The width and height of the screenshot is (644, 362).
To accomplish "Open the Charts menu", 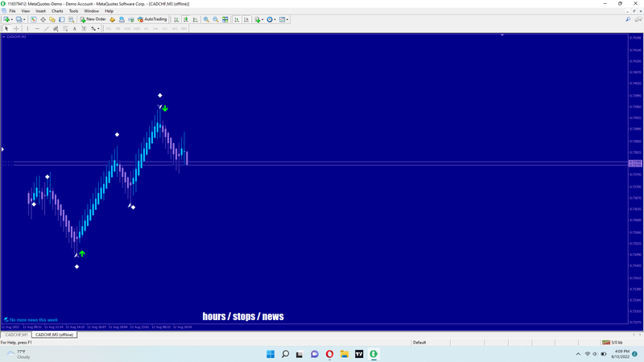I will tap(57, 11).
